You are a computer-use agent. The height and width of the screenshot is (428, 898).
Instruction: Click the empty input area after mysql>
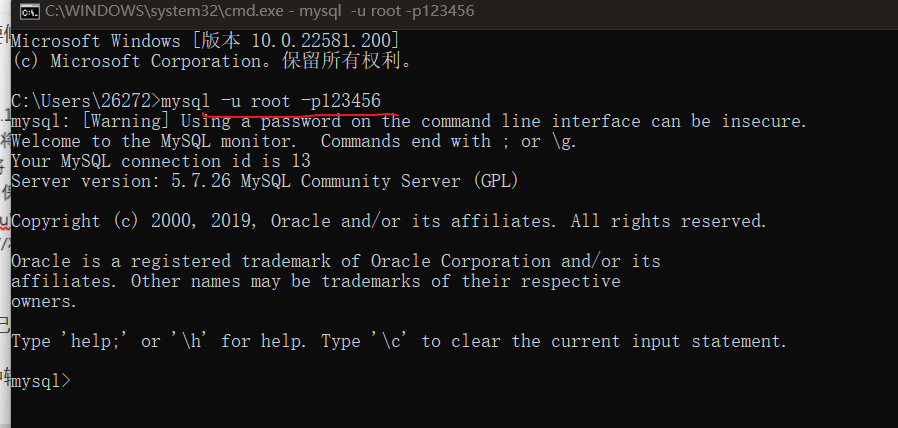click(x=200, y=381)
